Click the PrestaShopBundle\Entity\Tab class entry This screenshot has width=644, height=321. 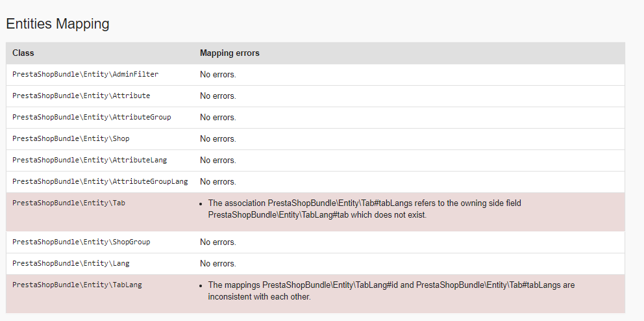click(69, 203)
